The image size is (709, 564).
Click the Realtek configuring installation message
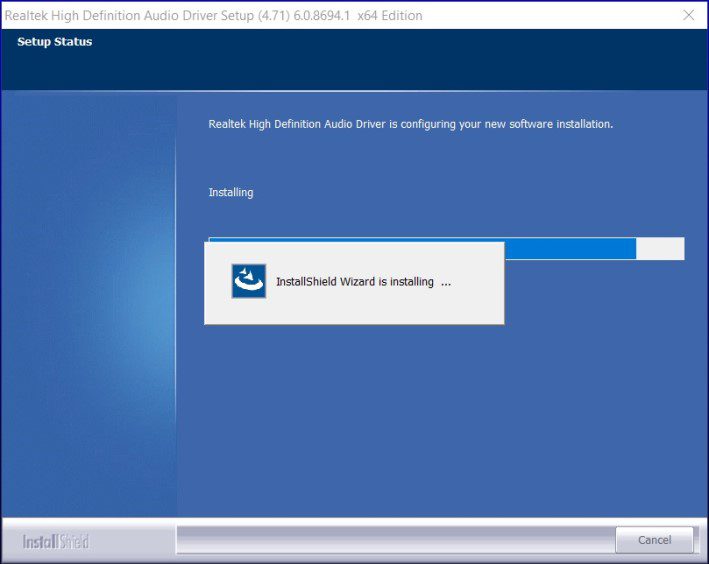click(x=411, y=124)
